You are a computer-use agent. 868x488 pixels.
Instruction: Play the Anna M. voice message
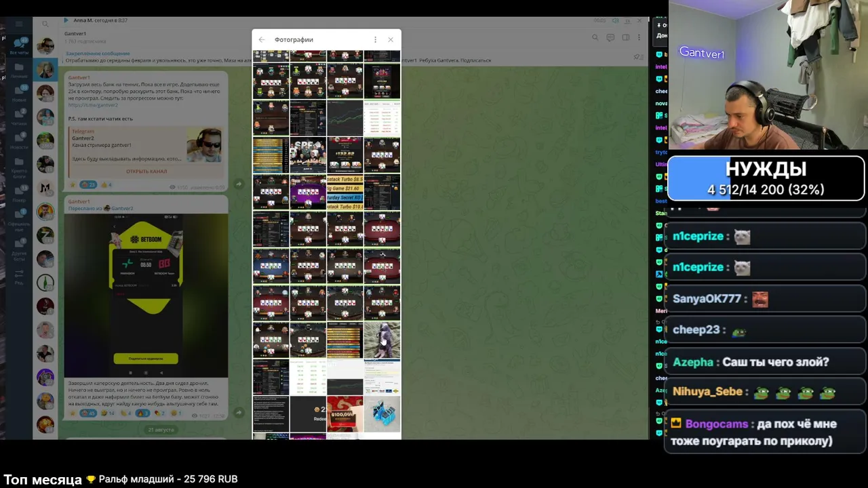click(x=66, y=20)
